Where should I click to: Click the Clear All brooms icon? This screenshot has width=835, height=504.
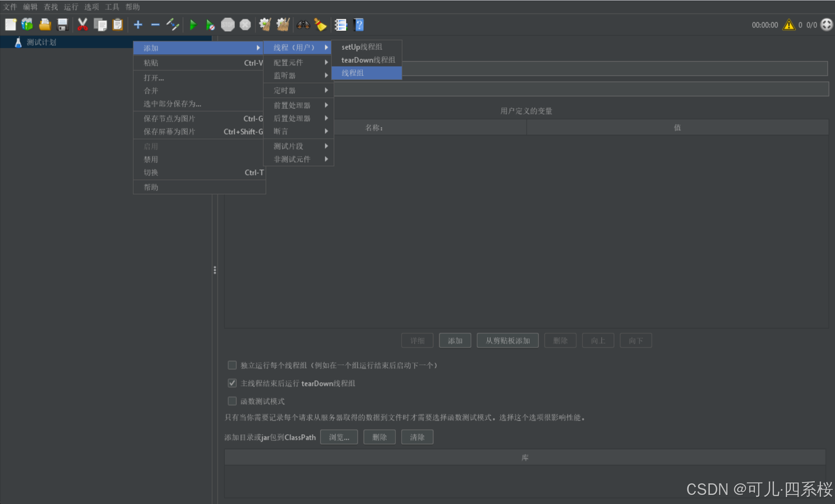click(x=283, y=25)
